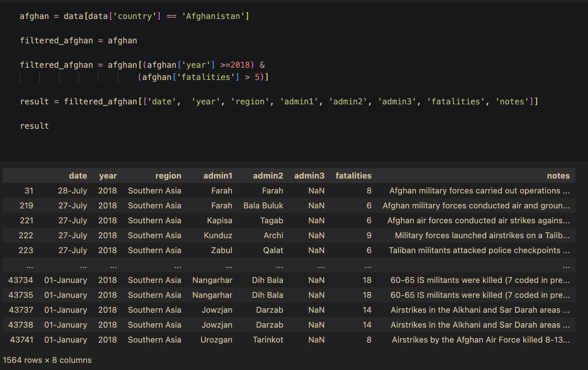Select the 'date' column header
This screenshot has height=370, width=588.
[78, 176]
